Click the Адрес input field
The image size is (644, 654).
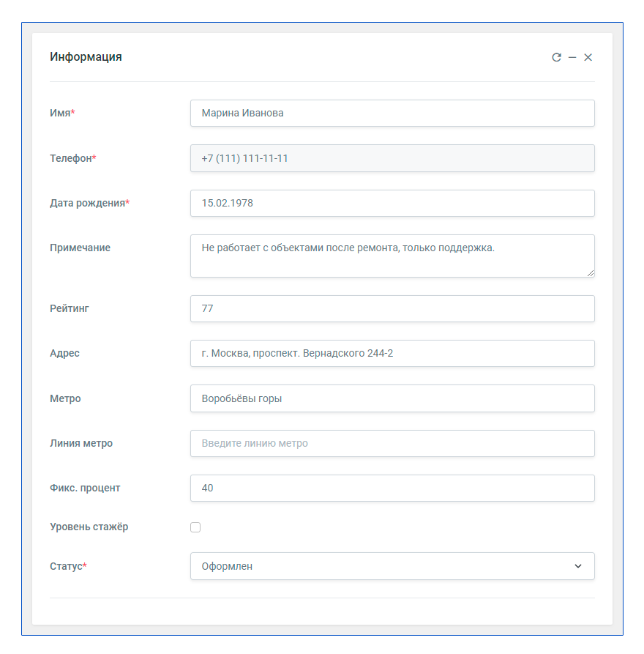[x=392, y=353]
